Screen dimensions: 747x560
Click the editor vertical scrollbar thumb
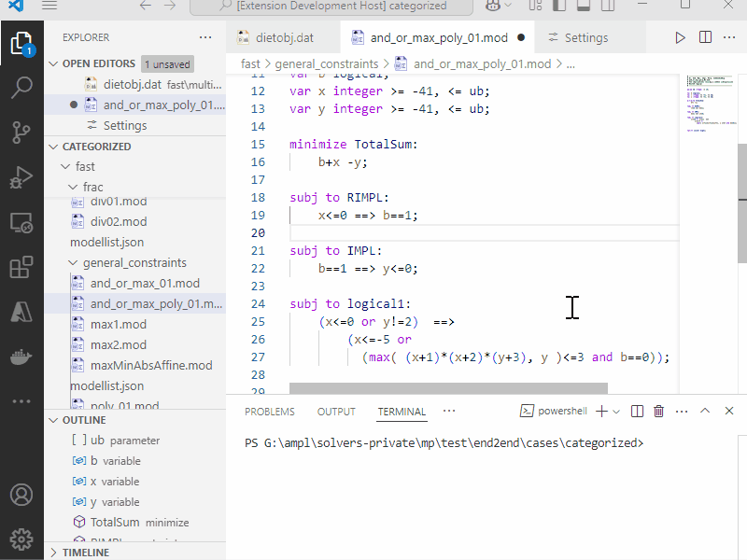(x=741, y=203)
